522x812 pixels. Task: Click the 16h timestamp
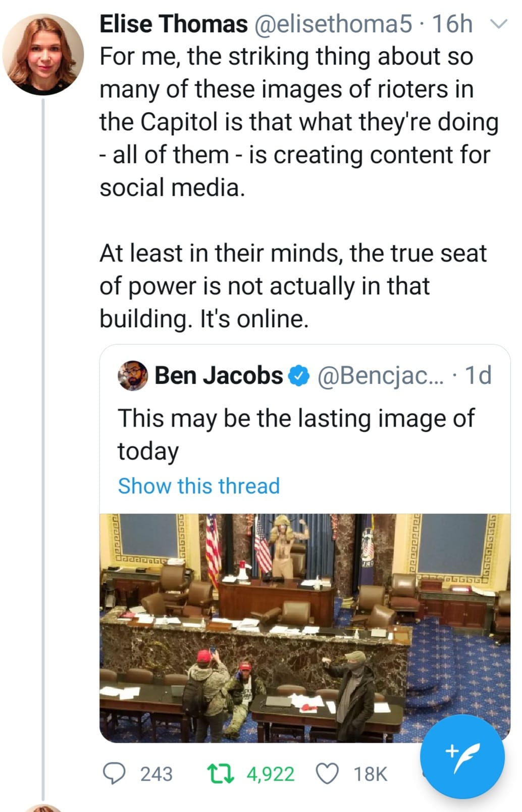point(452,24)
